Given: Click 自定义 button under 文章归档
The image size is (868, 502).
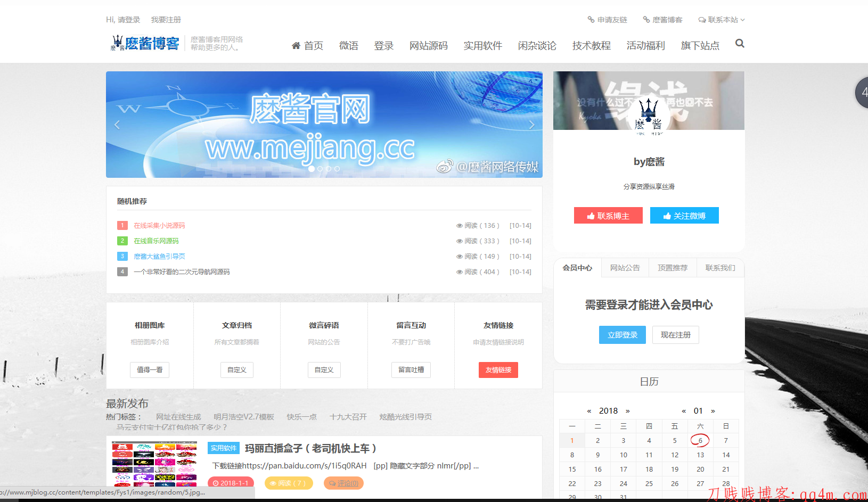Looking at the screenshot, I should [237, 370].
